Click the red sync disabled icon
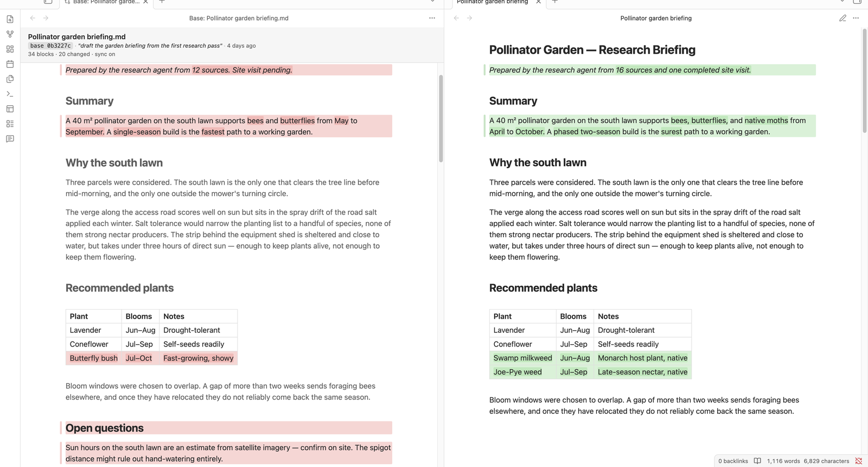 tap(859, 461)
